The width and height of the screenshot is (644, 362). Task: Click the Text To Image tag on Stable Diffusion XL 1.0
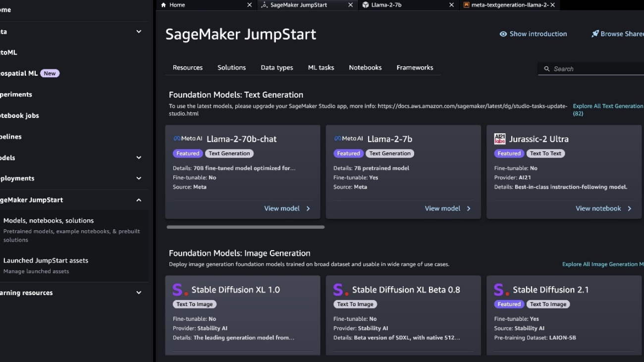(195, 304)
